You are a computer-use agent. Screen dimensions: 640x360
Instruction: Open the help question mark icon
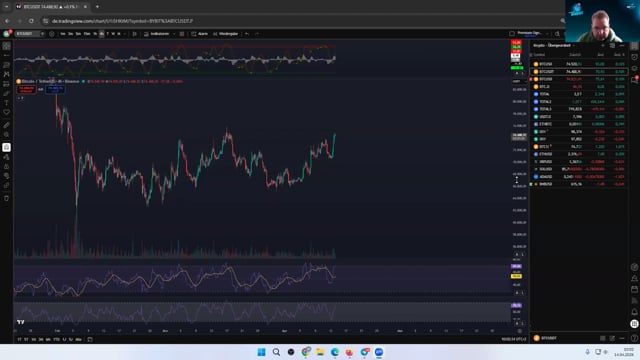pyautogui.click(x=634, y=338)
